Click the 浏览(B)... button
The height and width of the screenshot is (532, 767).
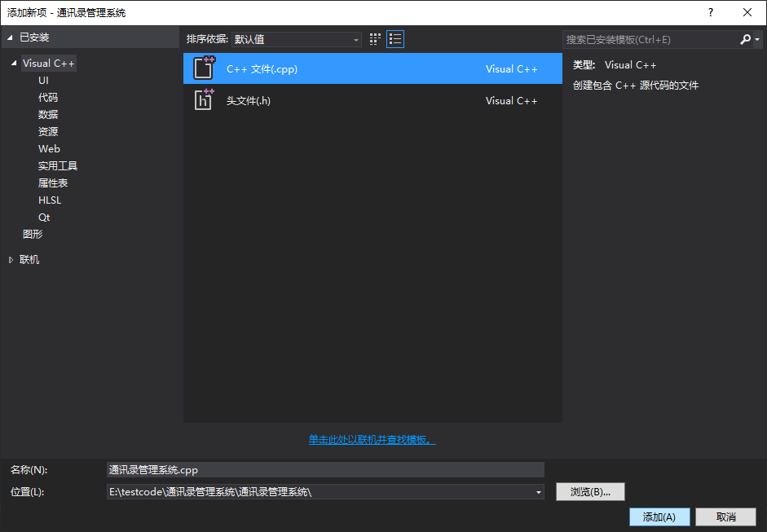point(590,492)
